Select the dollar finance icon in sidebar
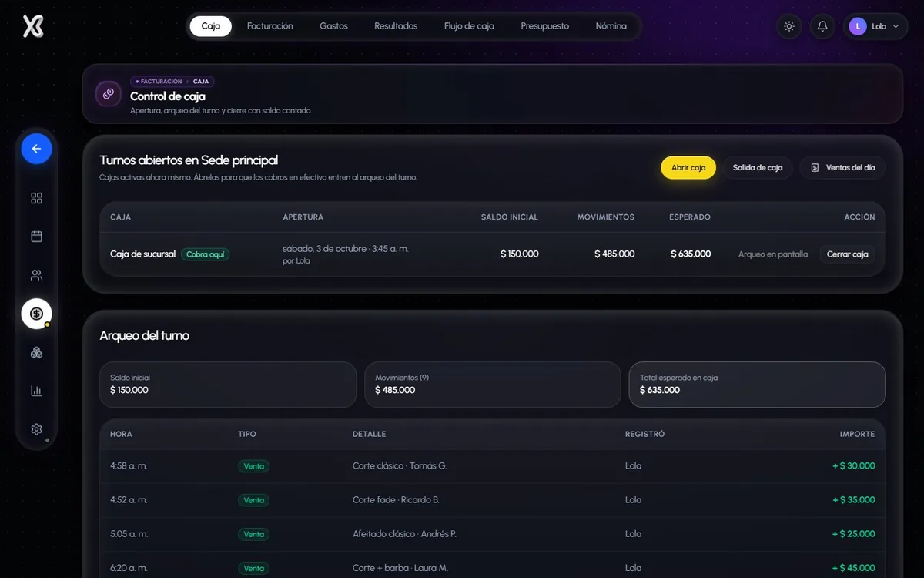The width and height of the screenshot is (924, 578). (x=36, y=314)
